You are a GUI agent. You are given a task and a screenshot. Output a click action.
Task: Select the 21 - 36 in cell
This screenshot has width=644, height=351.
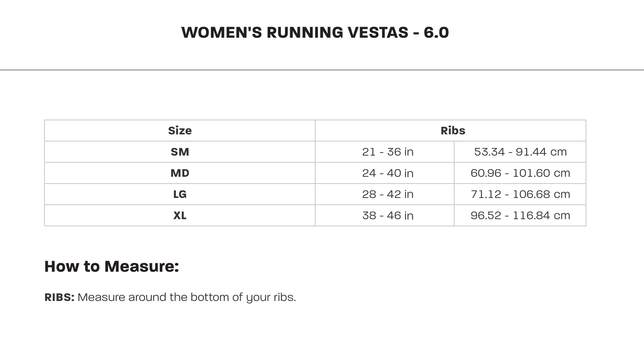click(x=387, y=152)
